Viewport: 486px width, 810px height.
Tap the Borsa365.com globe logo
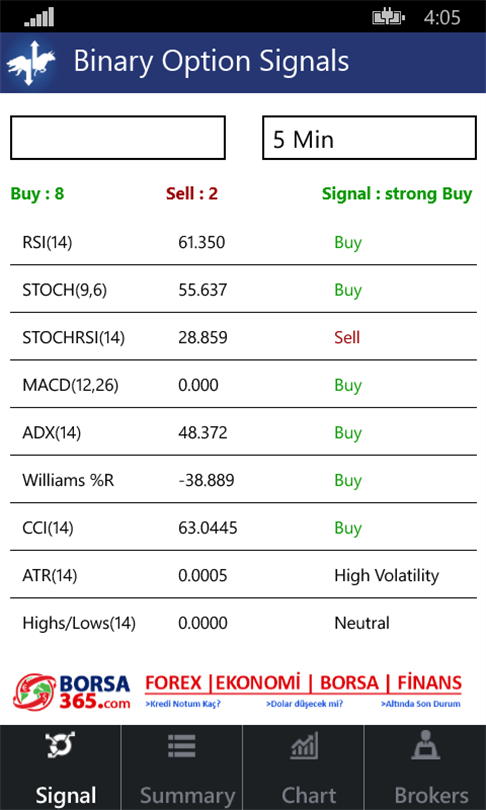[x=36, y=693]
